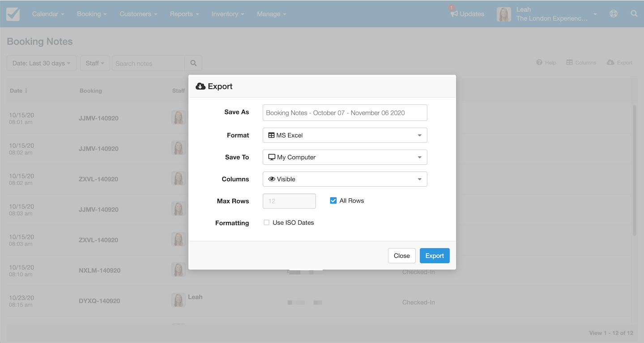This screenshot has width=644, height=343.
Task: Open the Reports menu
Action: (x=184, y=14)
